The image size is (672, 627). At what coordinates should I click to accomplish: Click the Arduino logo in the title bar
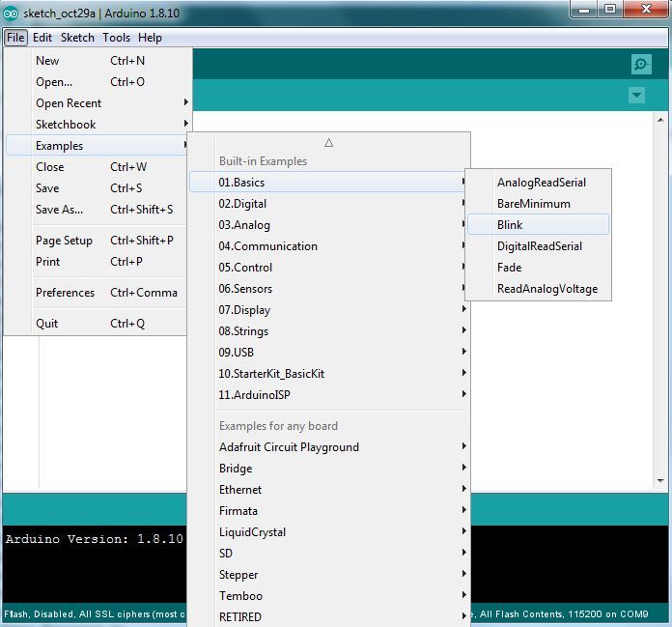[x=11, y=14]
